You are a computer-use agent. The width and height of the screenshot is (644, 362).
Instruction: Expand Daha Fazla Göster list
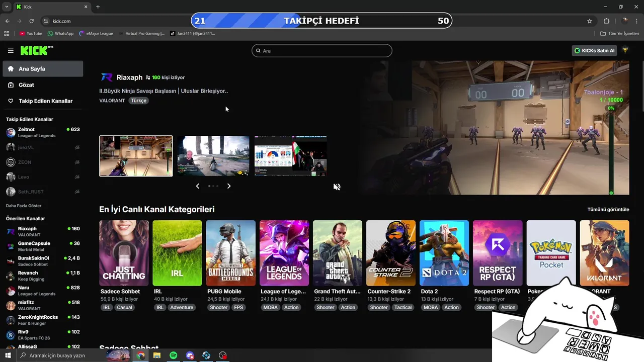24,206
